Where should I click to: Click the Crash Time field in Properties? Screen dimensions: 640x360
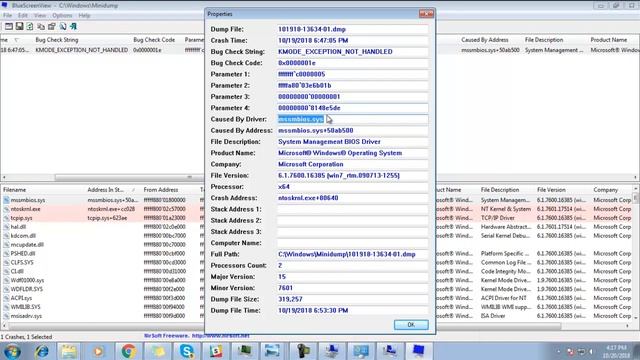click(353, 40)
